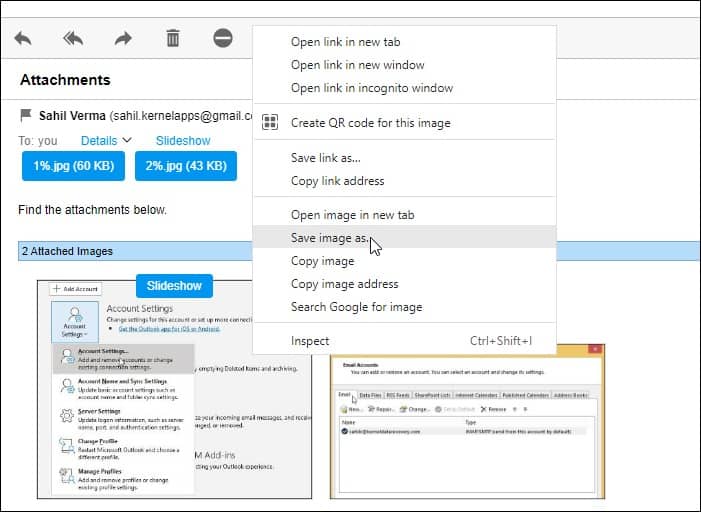Image resolution: width=701 pixels, height=512 pixels.
Task: Click the blue Slideshow button over image
Action: coord(174,286)
